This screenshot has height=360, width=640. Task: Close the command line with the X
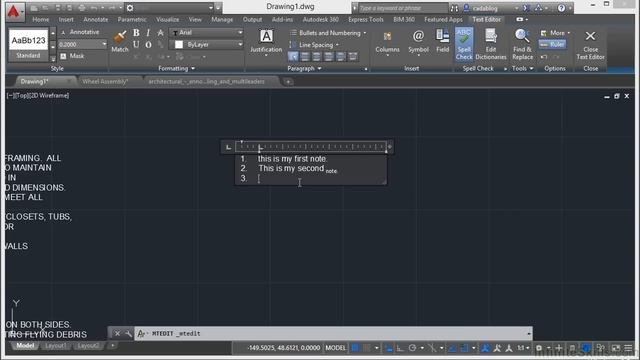pos(117,333)
